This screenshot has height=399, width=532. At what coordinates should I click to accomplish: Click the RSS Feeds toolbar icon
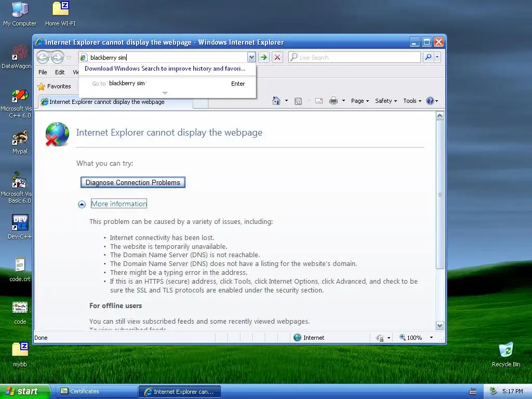[298, 101]
